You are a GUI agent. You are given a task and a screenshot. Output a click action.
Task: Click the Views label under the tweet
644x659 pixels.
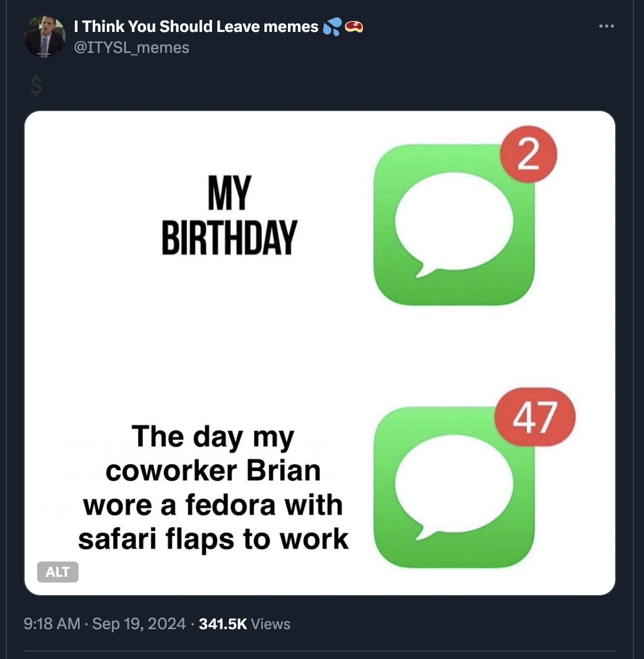click(x=271, y=624)
